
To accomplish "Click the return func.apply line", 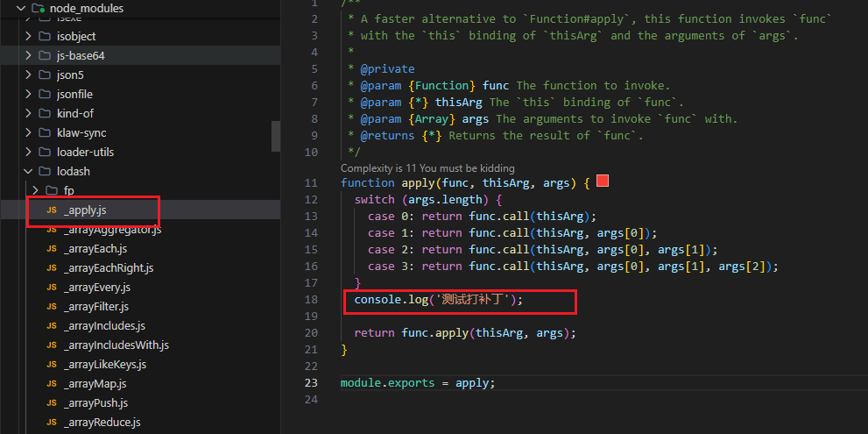I will point(465,333).
